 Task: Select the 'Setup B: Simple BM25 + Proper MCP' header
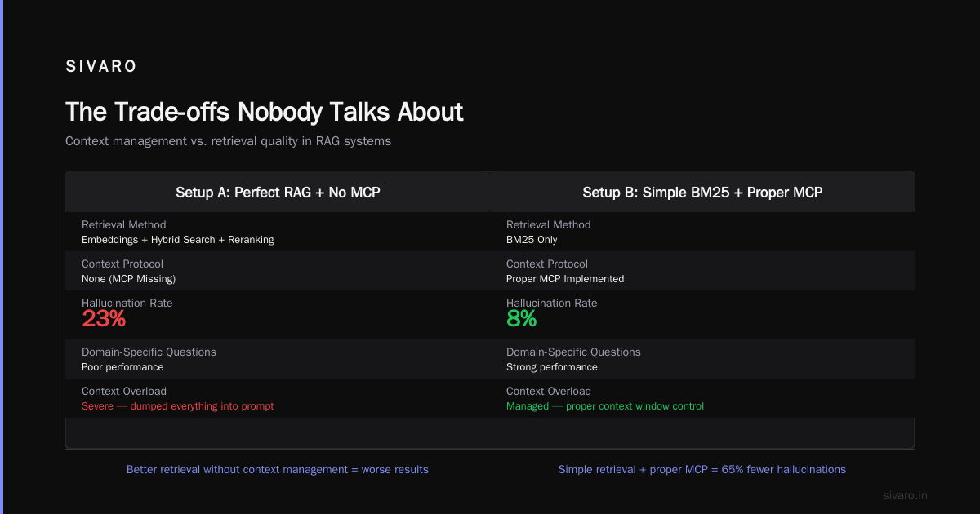[x=702, y=193]
